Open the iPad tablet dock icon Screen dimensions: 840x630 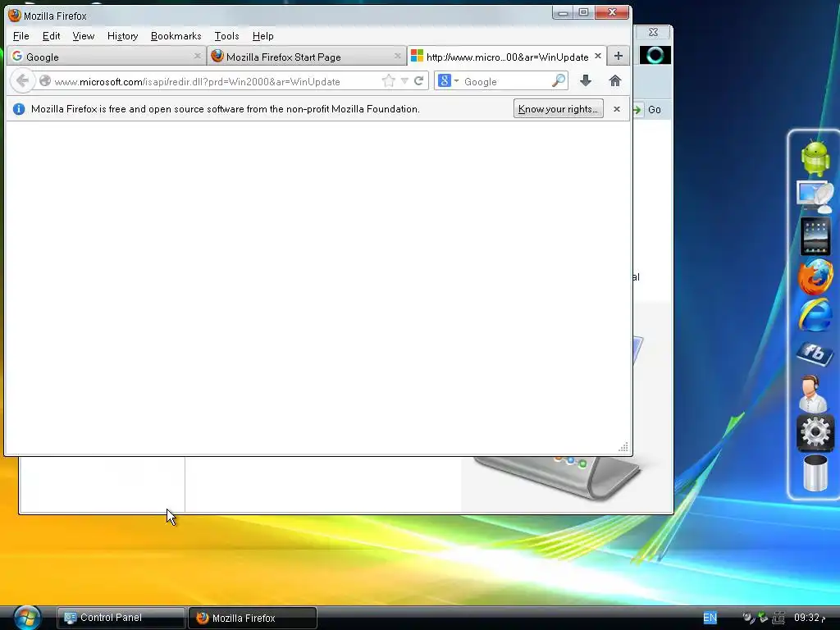pos(815,235)
